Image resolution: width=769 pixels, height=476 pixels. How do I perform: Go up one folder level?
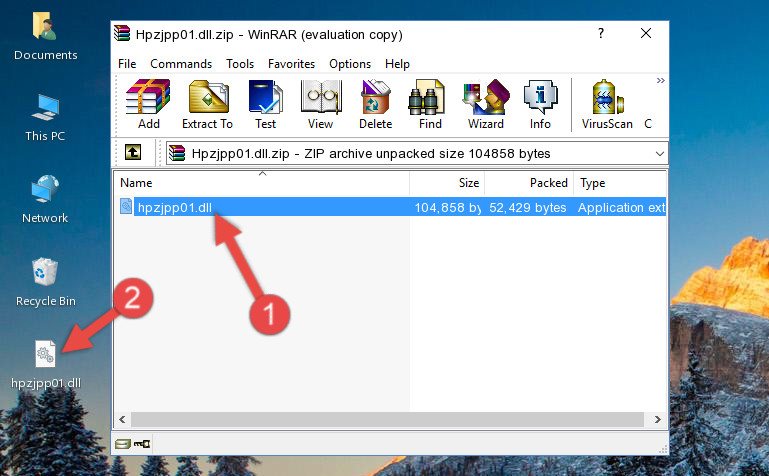point(133,152)
